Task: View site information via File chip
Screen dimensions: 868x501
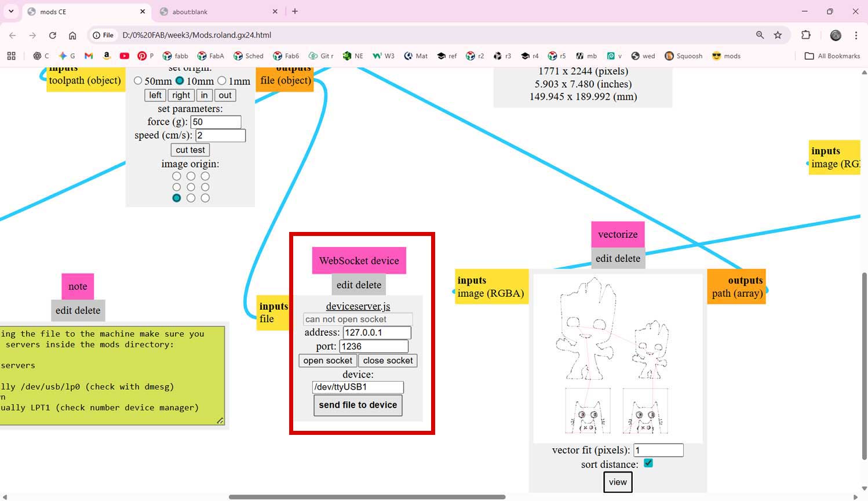Action: [x=104, y=35]
